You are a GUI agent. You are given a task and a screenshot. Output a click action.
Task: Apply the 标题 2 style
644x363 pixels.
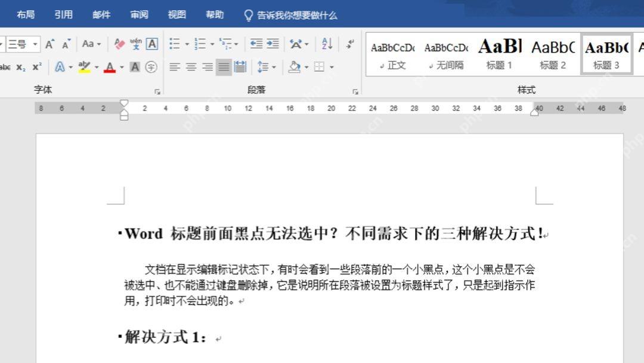(553, 55)
